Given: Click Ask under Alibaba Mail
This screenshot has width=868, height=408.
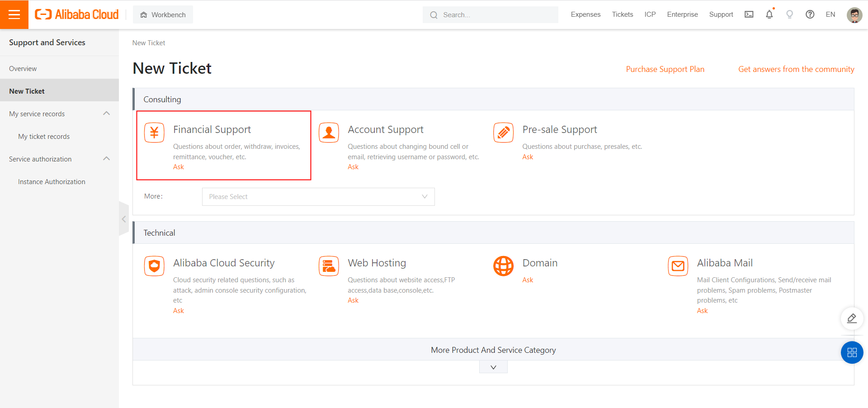Looking at the screenshot, I should pos(702,311).
